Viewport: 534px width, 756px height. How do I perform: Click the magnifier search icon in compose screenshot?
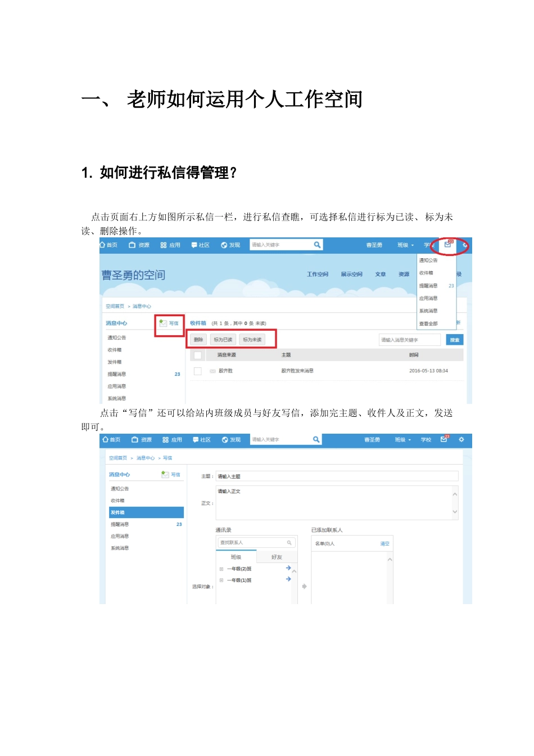pos(316,439)
